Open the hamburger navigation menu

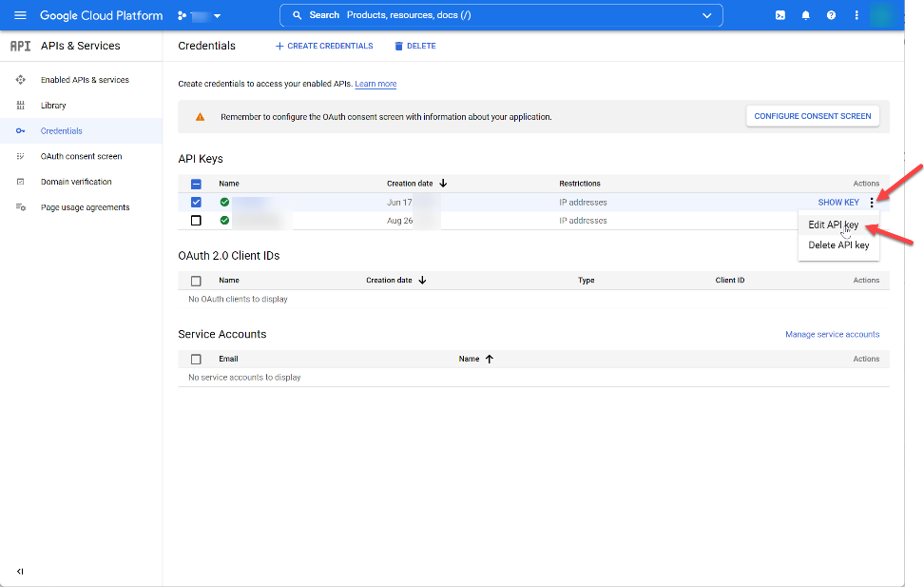coord(20,15)
